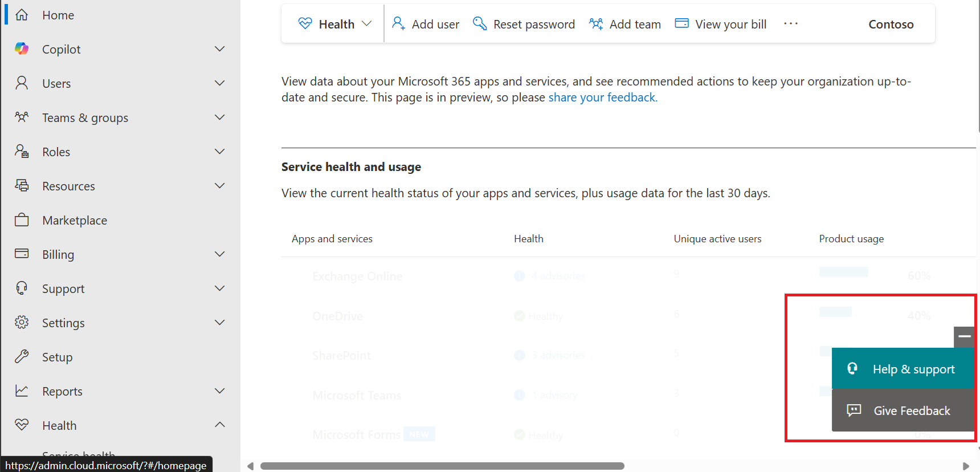Click the View your bill card icon
This screenshot has height=472, width=980.
[x=681, y=23]
